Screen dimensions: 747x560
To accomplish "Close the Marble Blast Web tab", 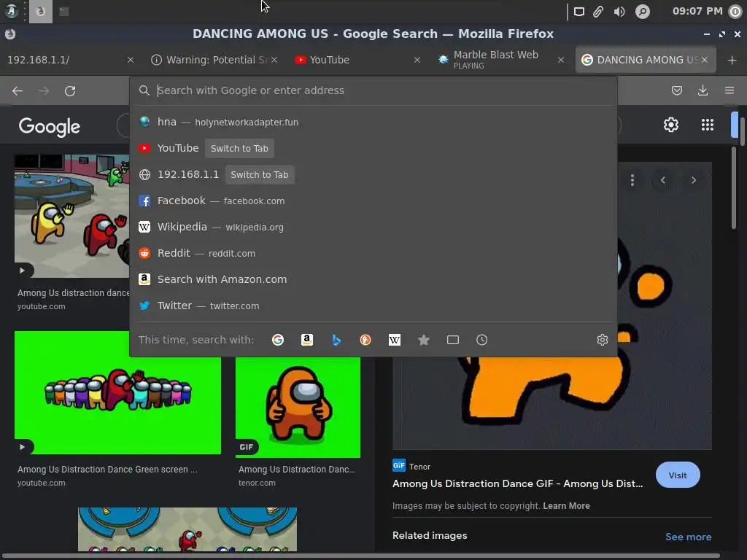I will (561, 60).
